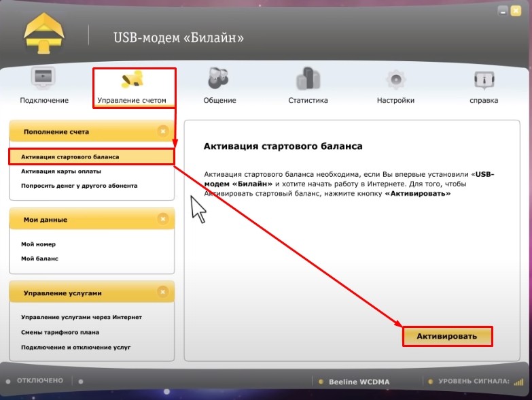Click the USB-модем «Билайн» title text
532x400 pixels.
pos(179,37)
